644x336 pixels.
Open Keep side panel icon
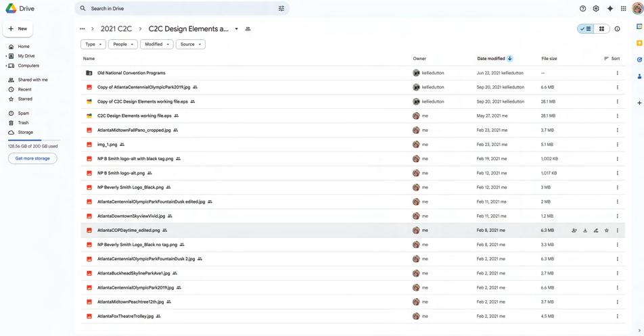(639, 43)
